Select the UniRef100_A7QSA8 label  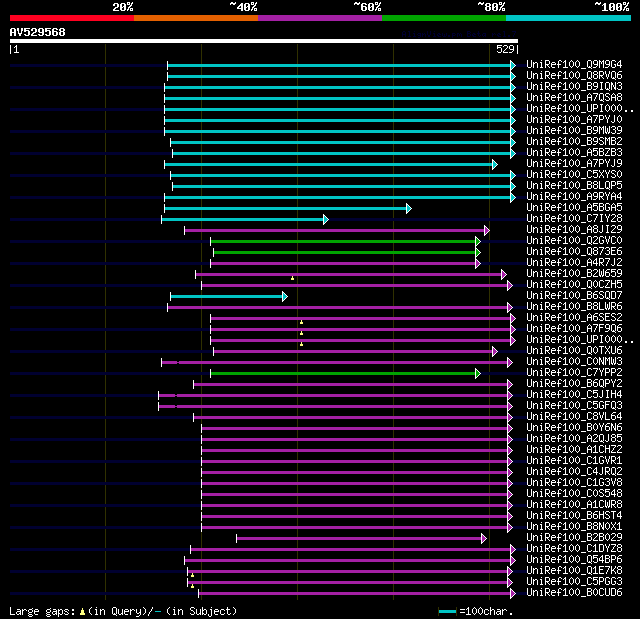tap(574, 98)
